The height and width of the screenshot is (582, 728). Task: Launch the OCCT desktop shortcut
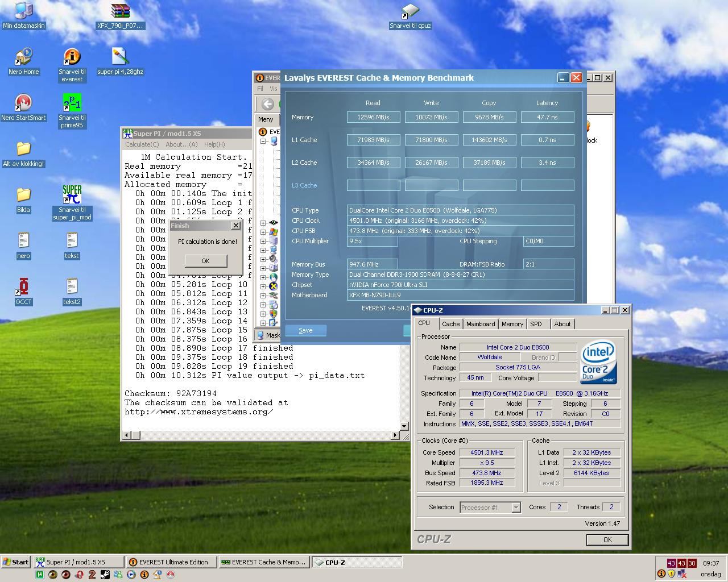(23, 292)
